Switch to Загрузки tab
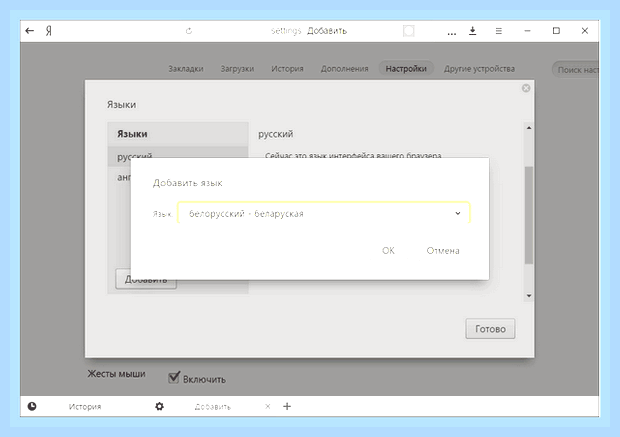Screen dimensions: 620x437 click(x=237, y=69)
